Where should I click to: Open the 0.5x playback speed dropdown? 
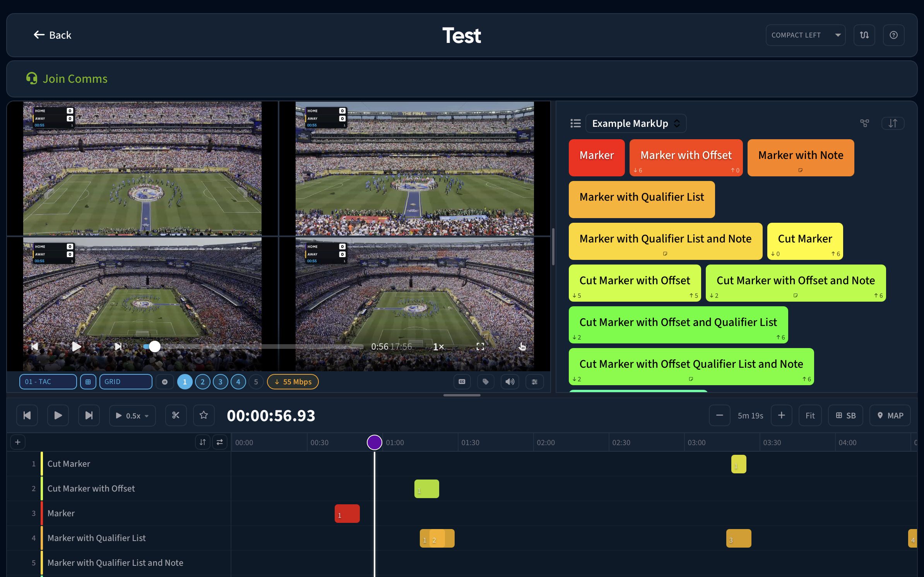132,415
